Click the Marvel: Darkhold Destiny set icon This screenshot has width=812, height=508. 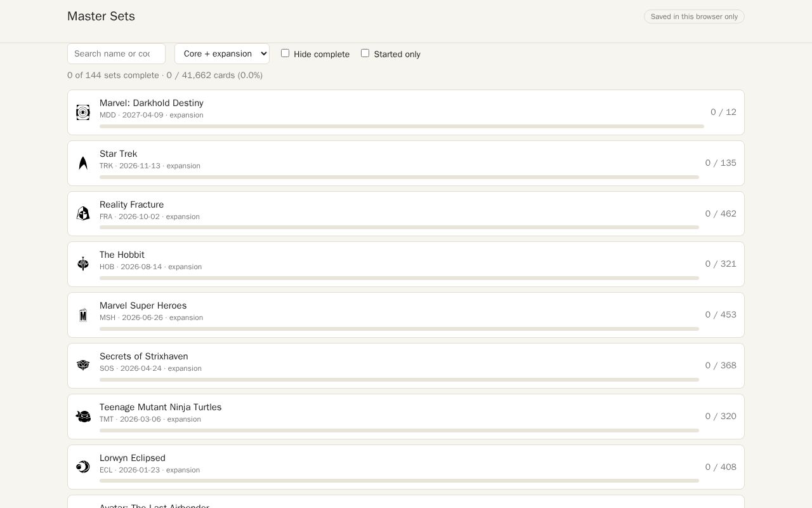tap(83, 112)
